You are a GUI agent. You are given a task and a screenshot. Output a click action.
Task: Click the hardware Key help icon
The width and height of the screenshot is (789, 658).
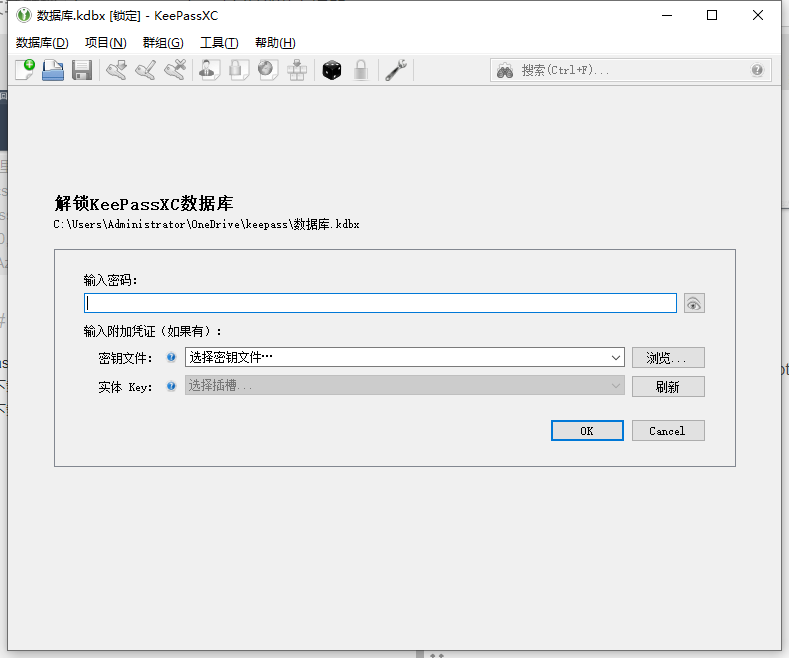click(x=172, y=386)
